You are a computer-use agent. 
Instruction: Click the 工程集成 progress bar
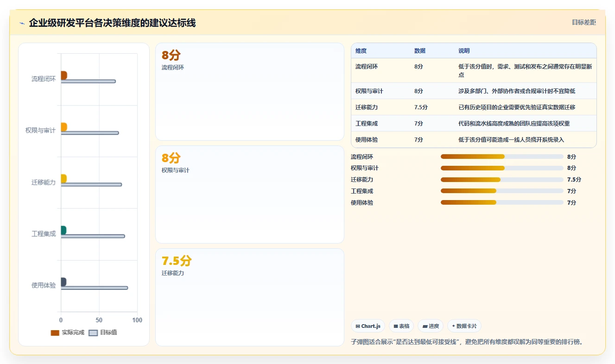[x=502, y=191]
